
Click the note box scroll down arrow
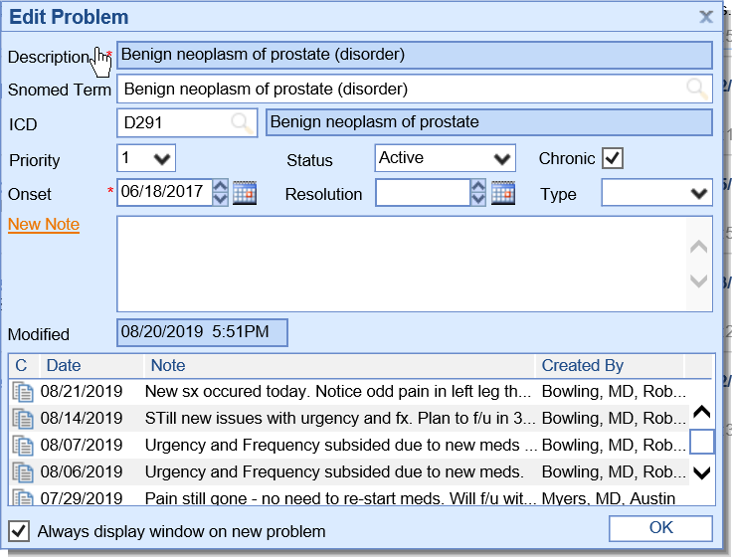click(699, 281)
